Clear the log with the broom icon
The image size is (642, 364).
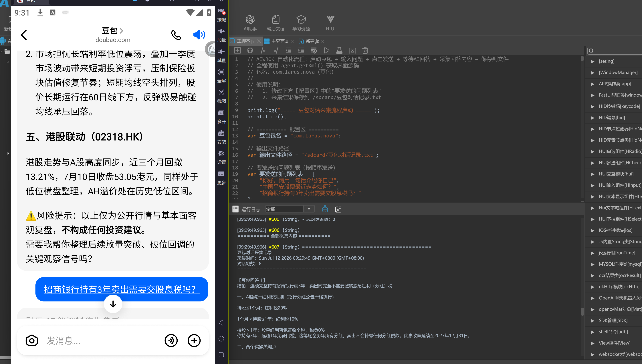325,209
